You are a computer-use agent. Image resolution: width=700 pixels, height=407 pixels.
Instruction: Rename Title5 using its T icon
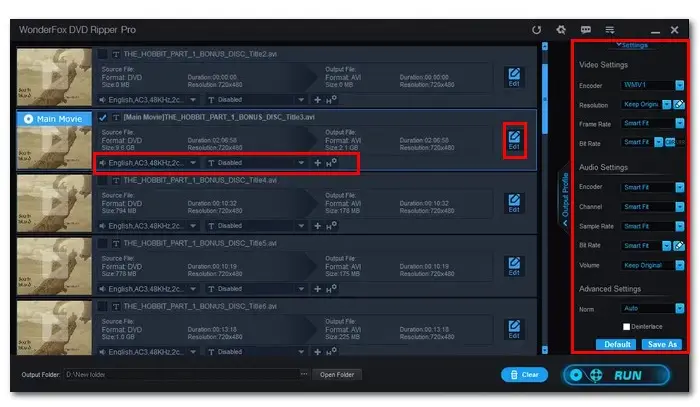[x=116, y=243]
